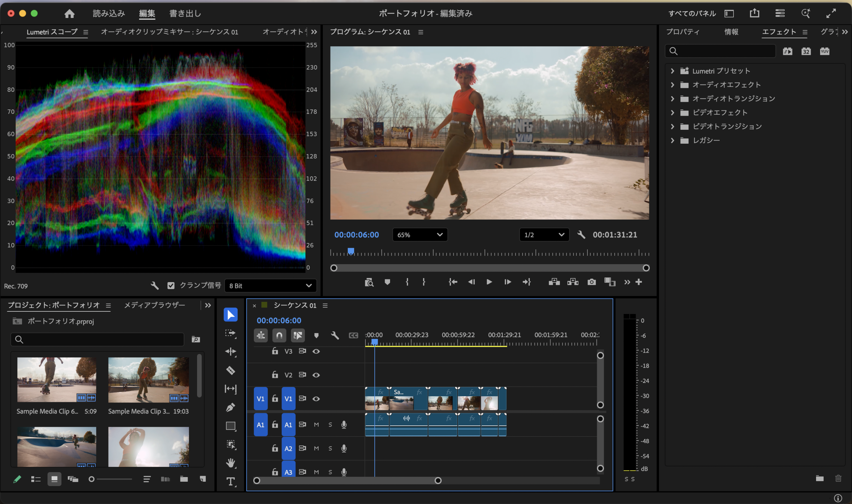The height and width of the screenshot is (504, 852).
Task: Click Mark In bracket icon
Action: tap(407, 282)
